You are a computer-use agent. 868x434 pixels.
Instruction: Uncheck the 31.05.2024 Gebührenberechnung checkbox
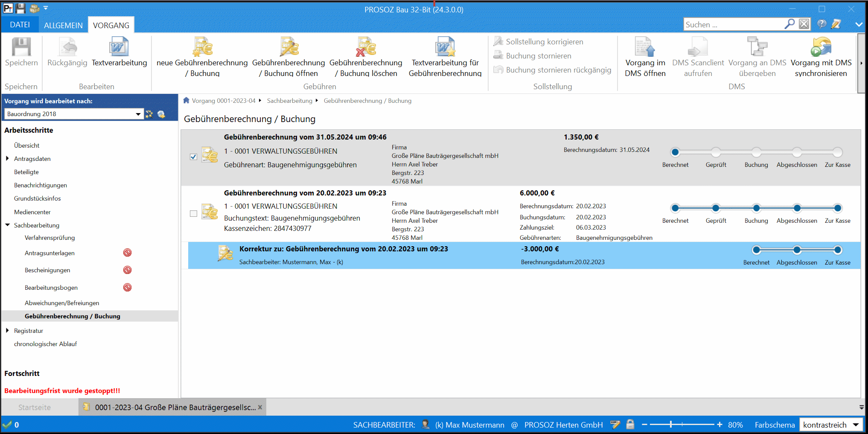click(x=193, y=157)
